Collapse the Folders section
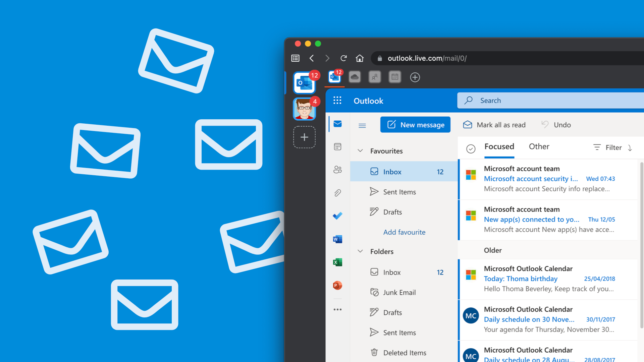This screenshot has width=644, height=362. tap(361, 251)
